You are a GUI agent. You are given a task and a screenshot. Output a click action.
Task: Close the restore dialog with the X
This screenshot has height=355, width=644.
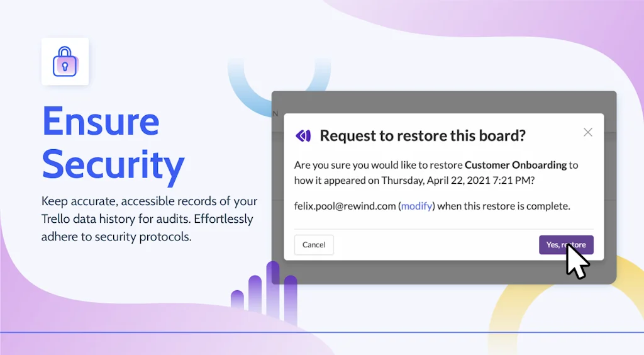[587, 132]
